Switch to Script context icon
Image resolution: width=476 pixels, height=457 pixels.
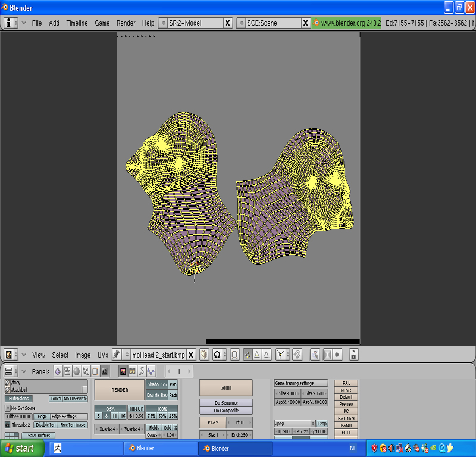(67, 371)
